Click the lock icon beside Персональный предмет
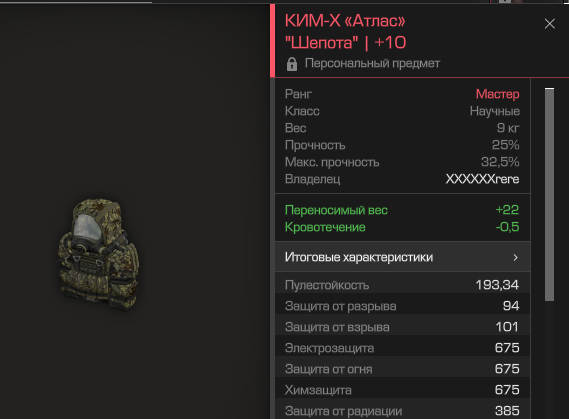569x419 pixels. coord(292,64)
